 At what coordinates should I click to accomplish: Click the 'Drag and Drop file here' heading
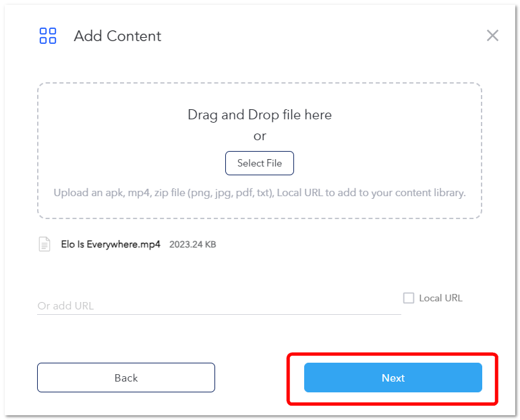[260, 115]
